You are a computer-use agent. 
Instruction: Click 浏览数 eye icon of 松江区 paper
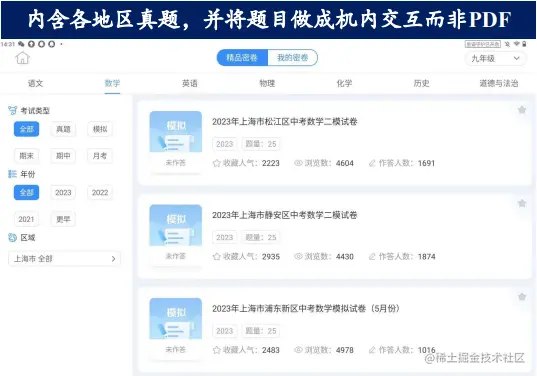298,163
